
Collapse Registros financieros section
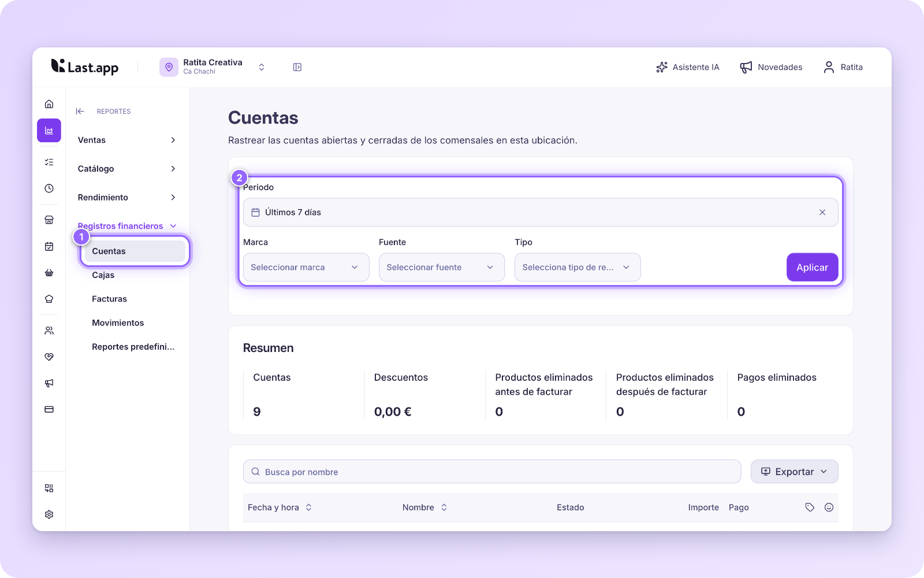point(127,226)
